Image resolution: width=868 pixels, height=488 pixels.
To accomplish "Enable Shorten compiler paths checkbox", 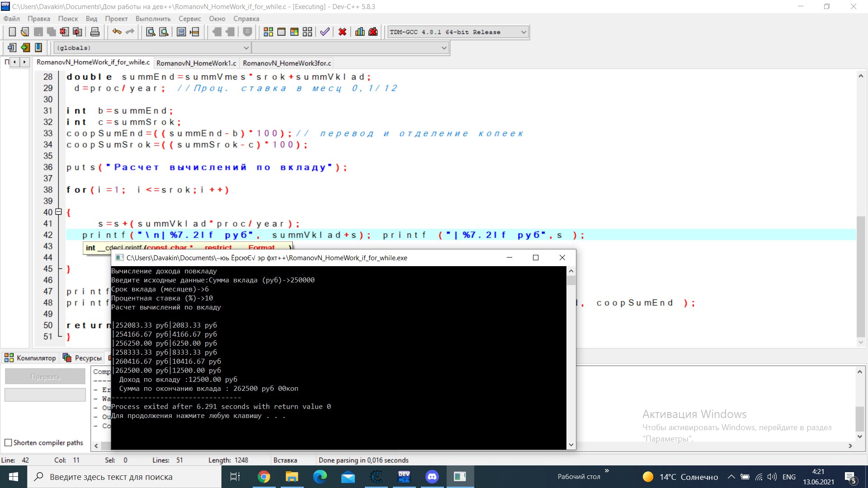I will pos(8,443).
